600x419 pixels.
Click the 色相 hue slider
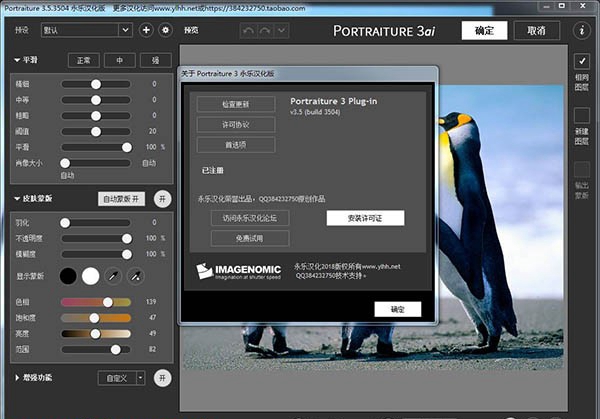96,302
